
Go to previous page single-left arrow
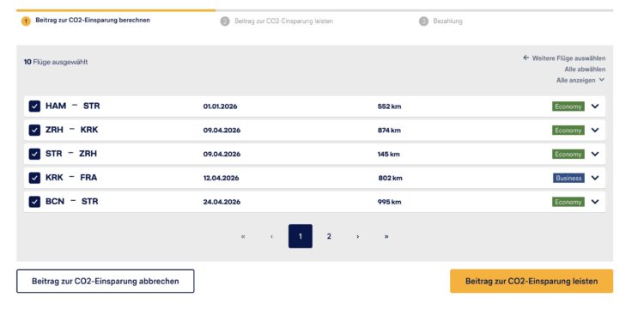coord(271,236)
